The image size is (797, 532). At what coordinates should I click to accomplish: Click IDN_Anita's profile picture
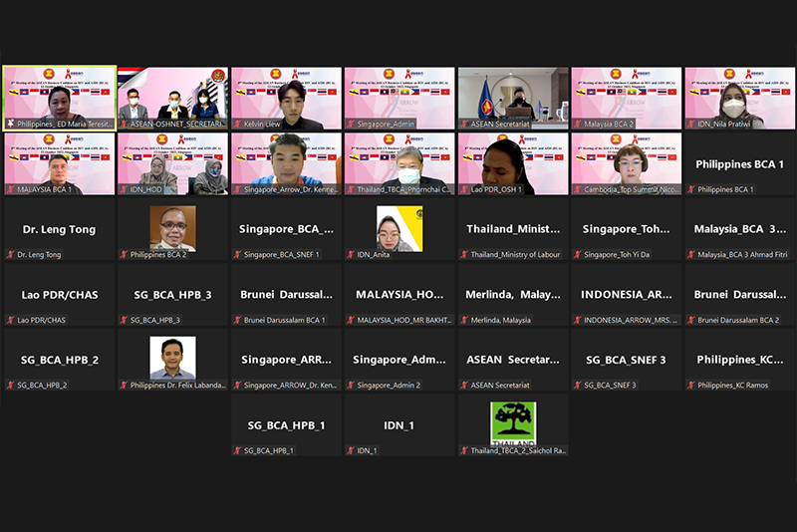tap(399, 227)
